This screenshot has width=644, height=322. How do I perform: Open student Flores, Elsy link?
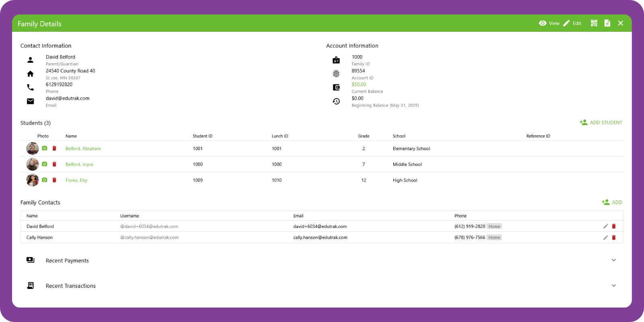click(x=76, y=180)
